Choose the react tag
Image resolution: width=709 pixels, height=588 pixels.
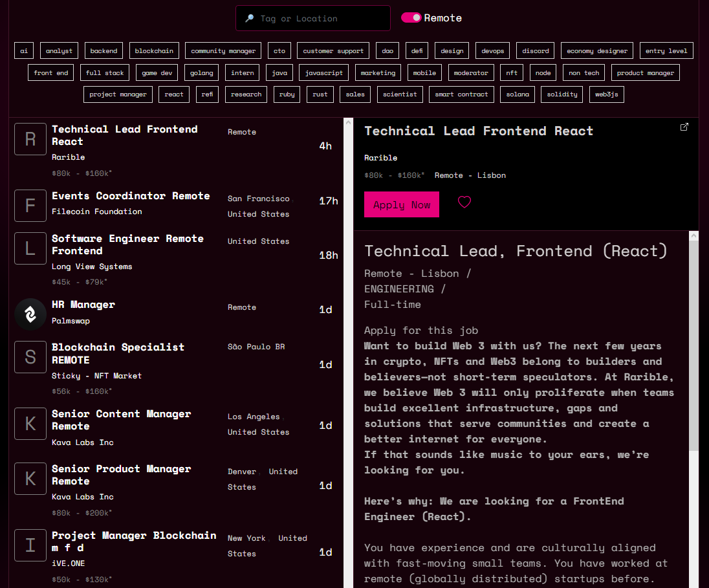click(174, 94)
